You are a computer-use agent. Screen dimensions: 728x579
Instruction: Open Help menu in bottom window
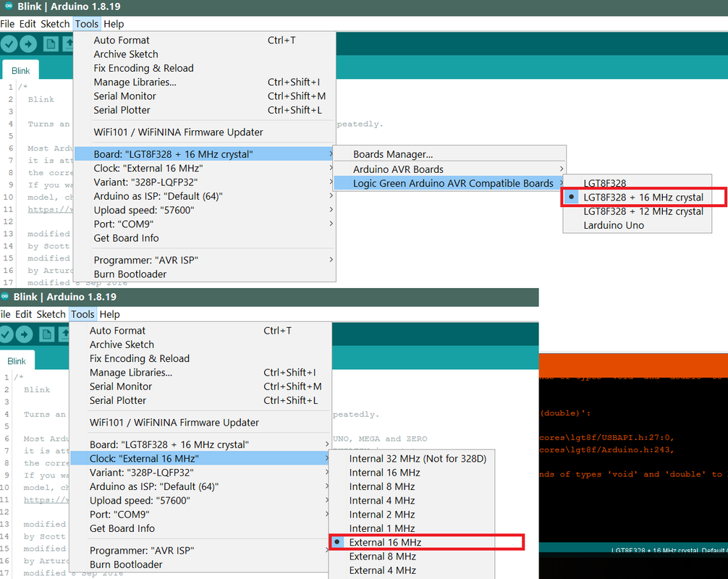(x=109, y=314)
